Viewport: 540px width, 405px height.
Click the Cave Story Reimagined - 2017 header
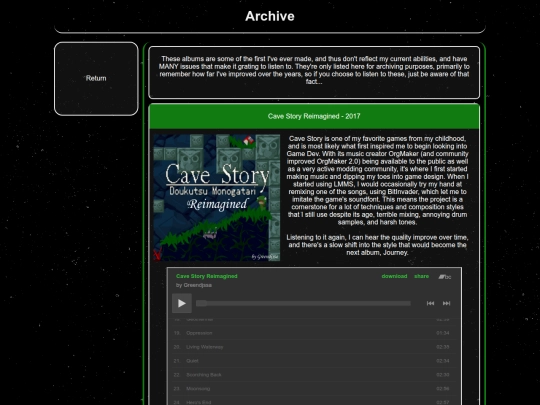(314, 116)
